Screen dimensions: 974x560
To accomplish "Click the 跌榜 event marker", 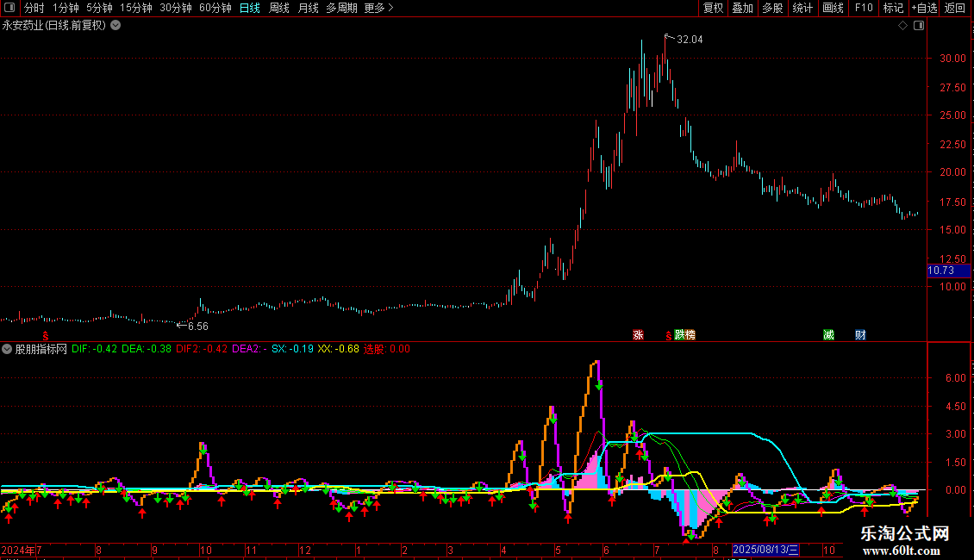I will (x=684, y=335).
